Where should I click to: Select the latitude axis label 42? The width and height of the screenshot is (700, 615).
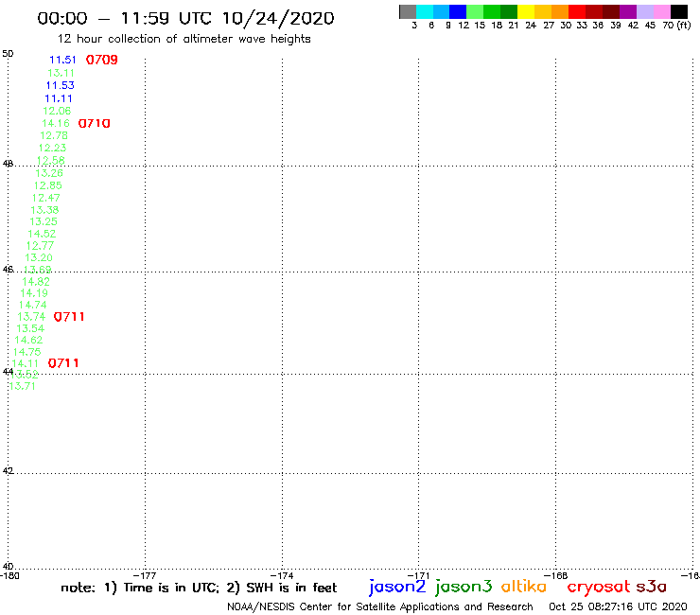(x=8, y=471)
